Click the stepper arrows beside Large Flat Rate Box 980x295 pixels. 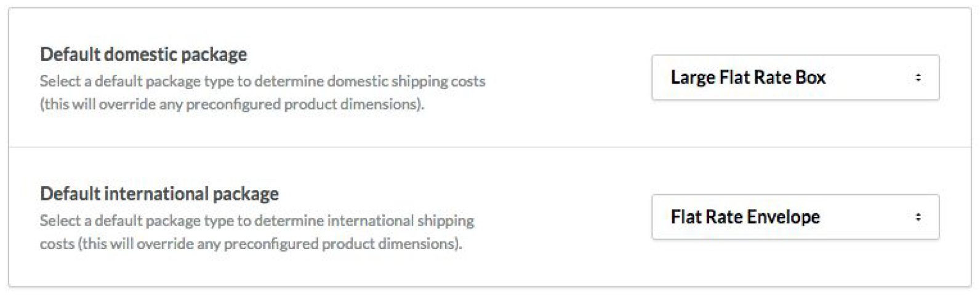click(918, 77)
